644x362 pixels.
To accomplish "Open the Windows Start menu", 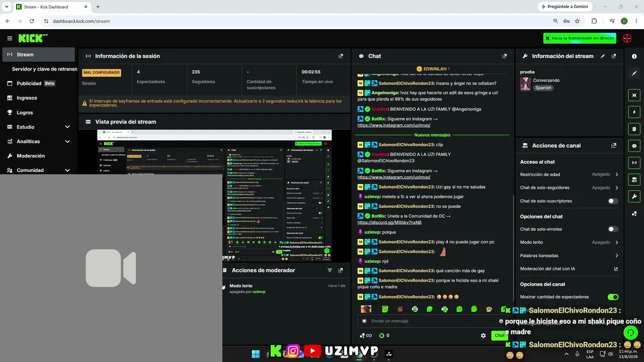I will 256,354.
